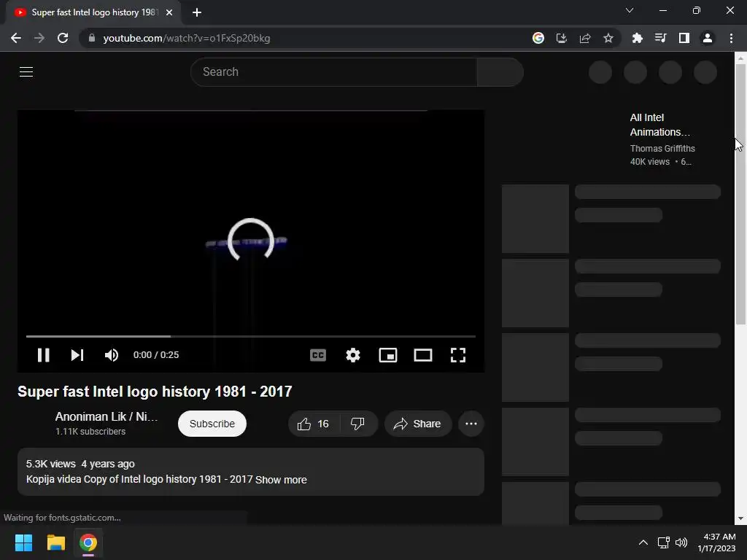Click the page vertical scrollbar thumb
747x560 pixels.
click(x=740, y=194)
